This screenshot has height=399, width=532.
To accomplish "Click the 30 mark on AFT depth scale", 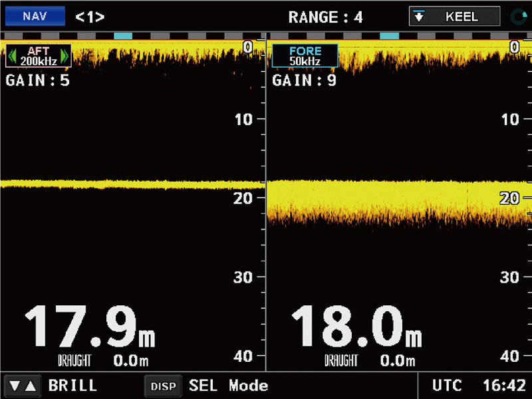I will click(243, 277).
